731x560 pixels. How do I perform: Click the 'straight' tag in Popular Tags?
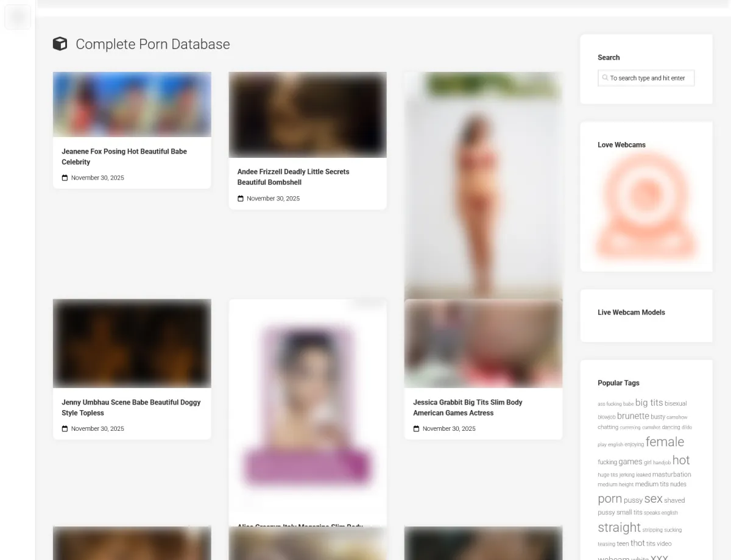(x=619, y=528)
